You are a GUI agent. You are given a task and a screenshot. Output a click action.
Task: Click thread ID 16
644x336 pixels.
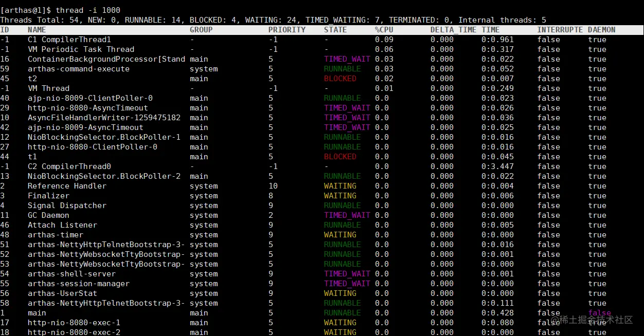coord(5,59)
